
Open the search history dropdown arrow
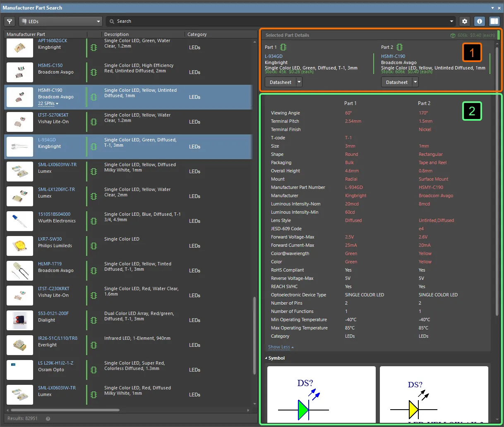coord(451,21)
